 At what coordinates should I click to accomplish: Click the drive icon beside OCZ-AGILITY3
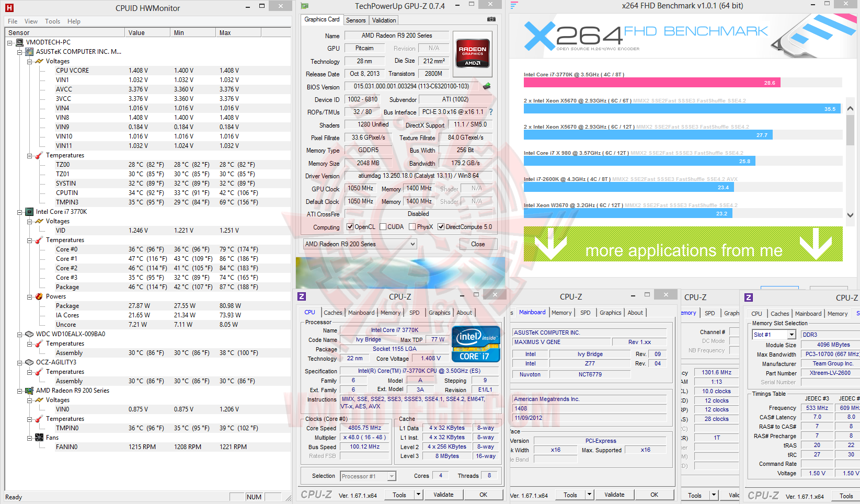click(29, 362)
